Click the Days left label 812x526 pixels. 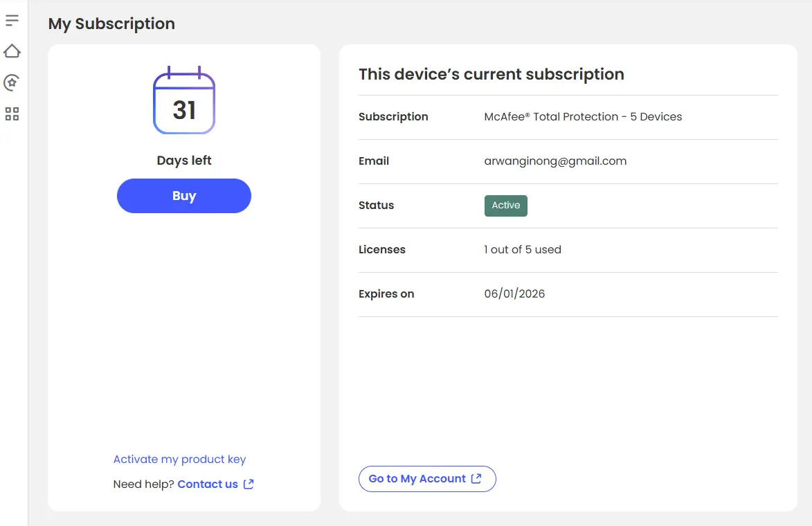tap(184, 161)
